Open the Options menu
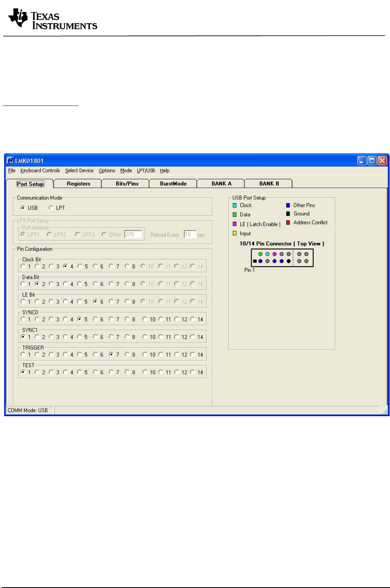The width and height of the screenshot is (390, 588). [x=107, y=171]
